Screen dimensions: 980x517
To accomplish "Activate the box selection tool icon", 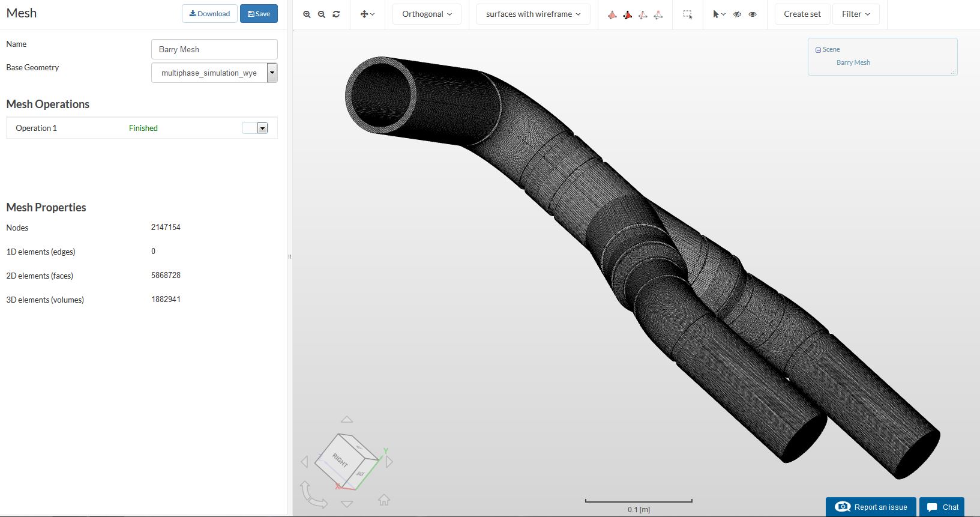I will 688,14.
